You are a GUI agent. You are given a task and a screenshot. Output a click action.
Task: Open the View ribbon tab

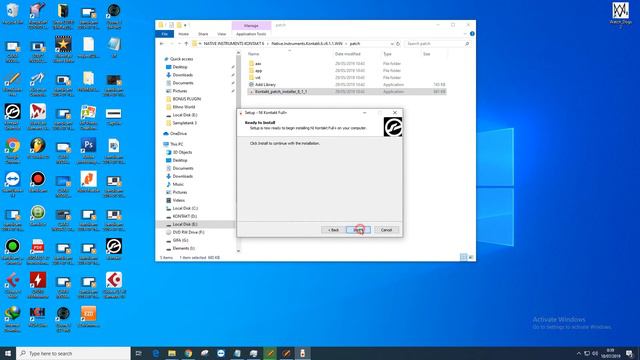(x=221, y=34)
